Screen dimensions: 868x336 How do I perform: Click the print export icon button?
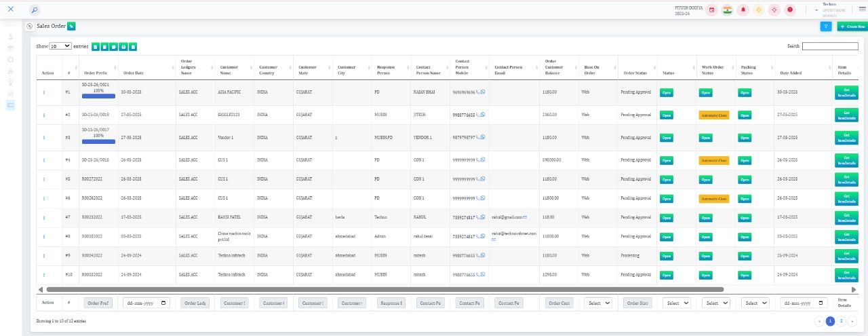click(123, 46)
